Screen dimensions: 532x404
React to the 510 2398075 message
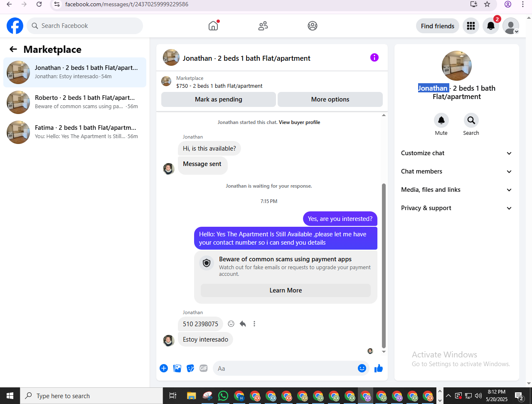231,324
